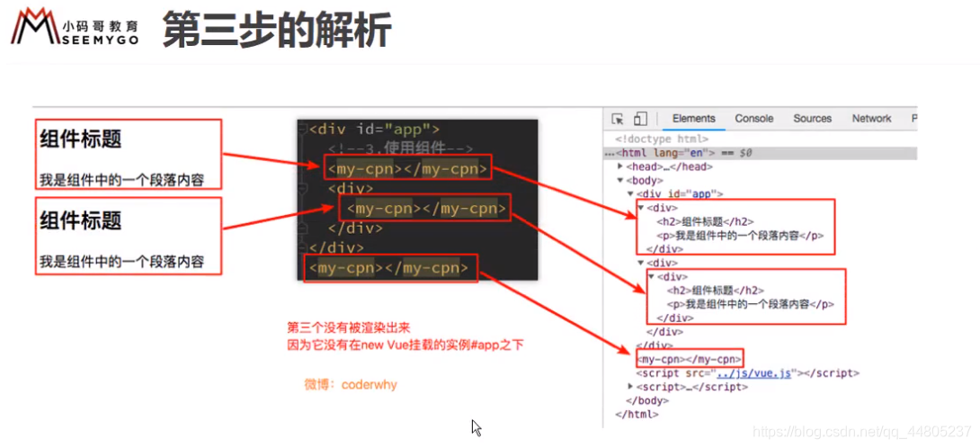The image size is (980, 448).
Task: Click the slide title 第三步的解析
Action: coord(278,29)
